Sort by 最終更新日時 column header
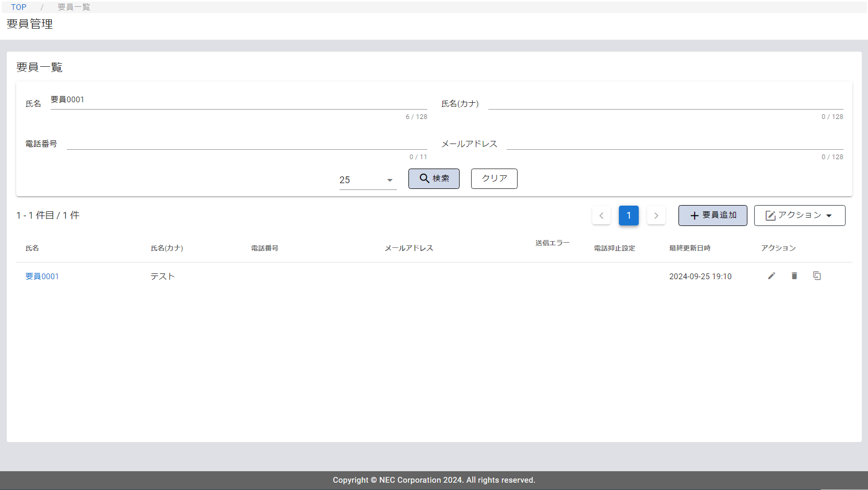The image size is (868, 490). (689, 248)
